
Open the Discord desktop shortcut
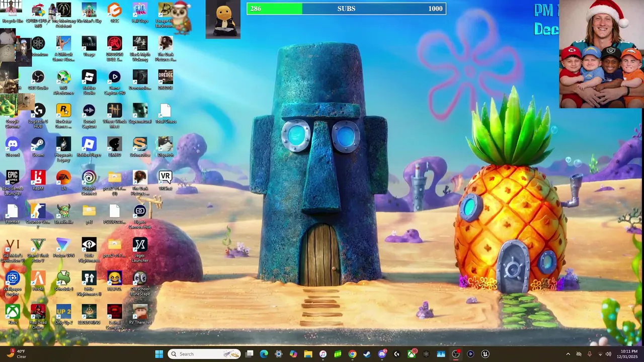13,147
